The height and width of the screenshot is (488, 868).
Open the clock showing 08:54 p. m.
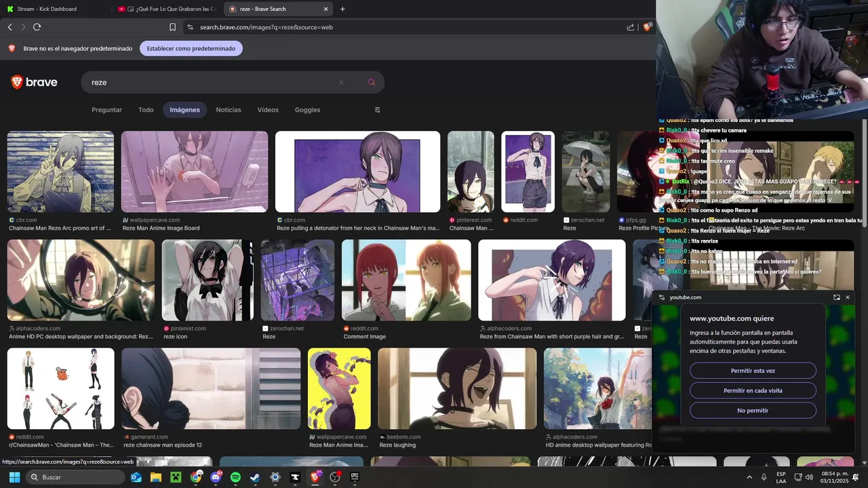pos(835,477)
